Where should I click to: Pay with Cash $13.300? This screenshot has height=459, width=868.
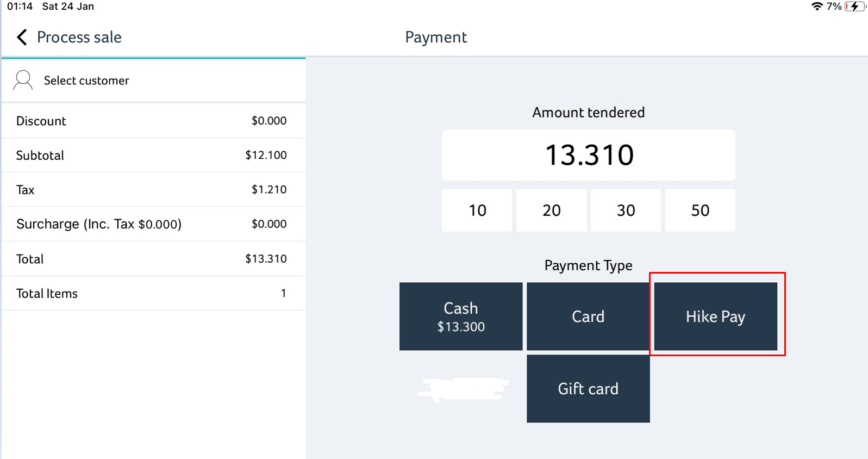point(461,317)
